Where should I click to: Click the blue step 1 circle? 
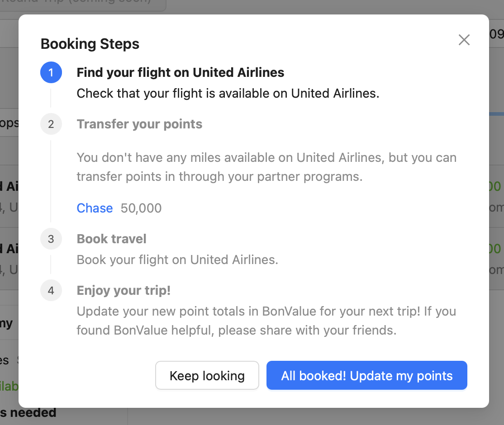click(51, 72)
